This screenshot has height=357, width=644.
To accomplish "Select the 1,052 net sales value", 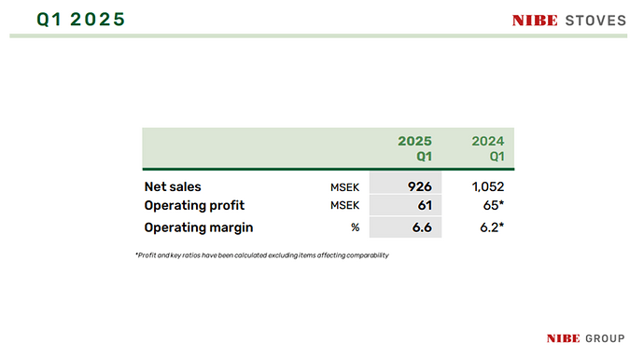I will coord(488,186).
